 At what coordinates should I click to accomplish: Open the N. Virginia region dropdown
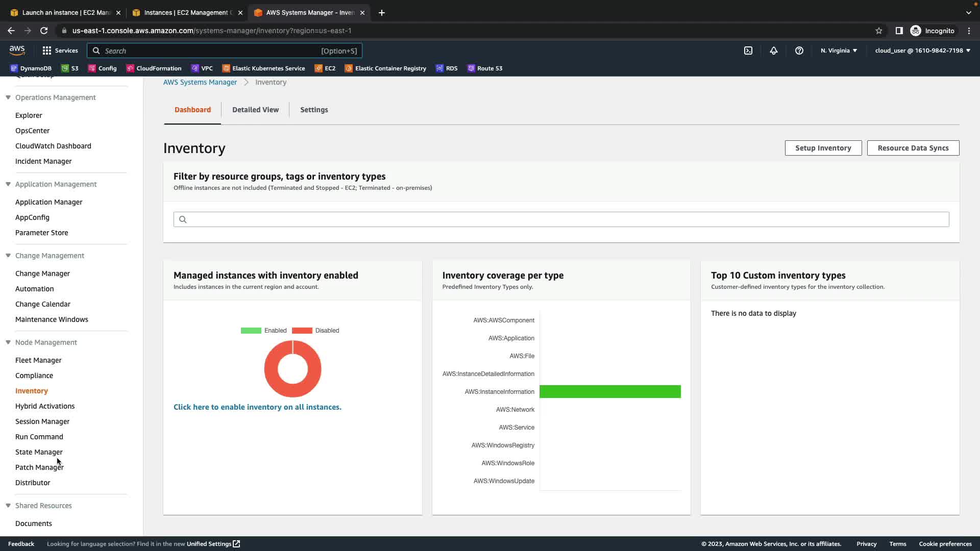[x=839, y=51]
